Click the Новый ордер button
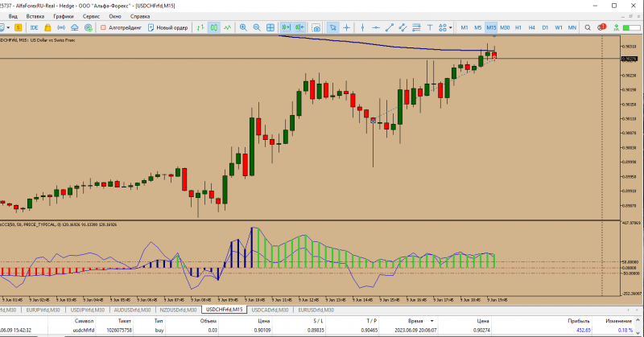This screenshot has width=644, height=337. [167, 27]
